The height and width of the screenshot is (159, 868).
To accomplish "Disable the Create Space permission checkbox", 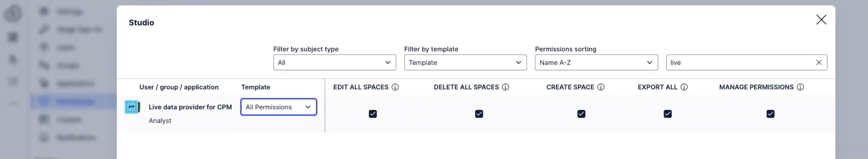I will [x=581, y=114].
